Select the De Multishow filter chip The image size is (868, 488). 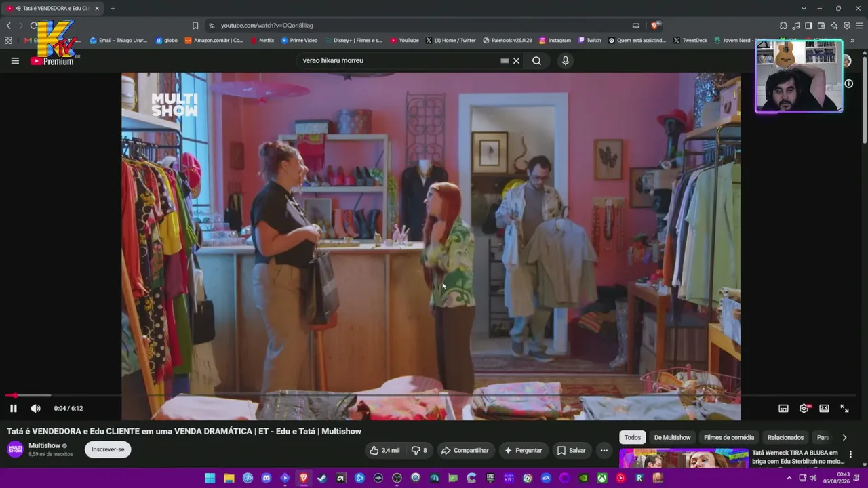[x=672, y=437]
